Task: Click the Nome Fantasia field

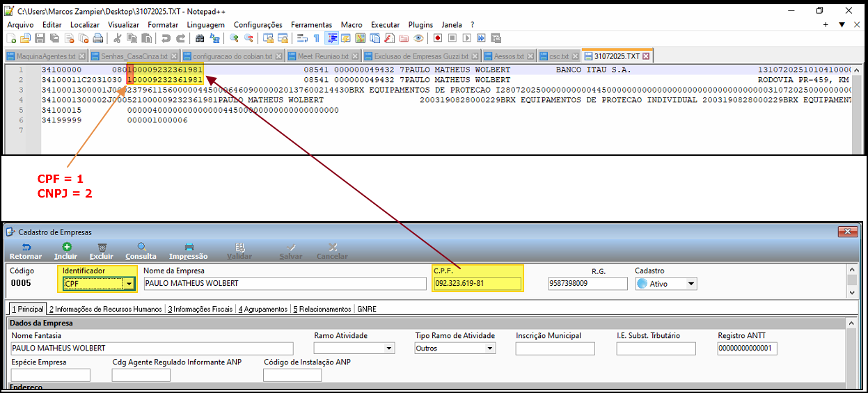Action: coord(152,348)
